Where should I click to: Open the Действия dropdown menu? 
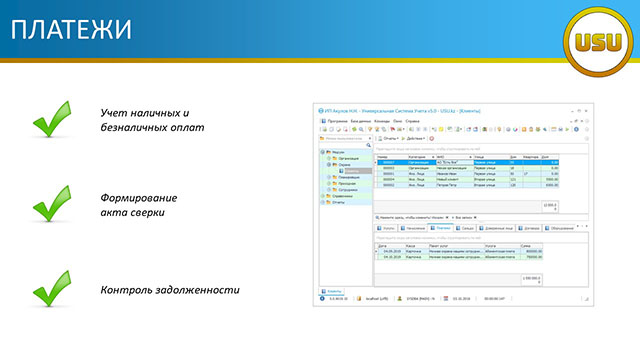413,139
